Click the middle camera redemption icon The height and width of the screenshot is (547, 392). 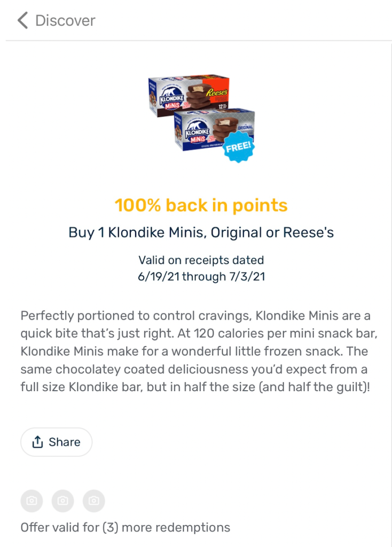62,501
